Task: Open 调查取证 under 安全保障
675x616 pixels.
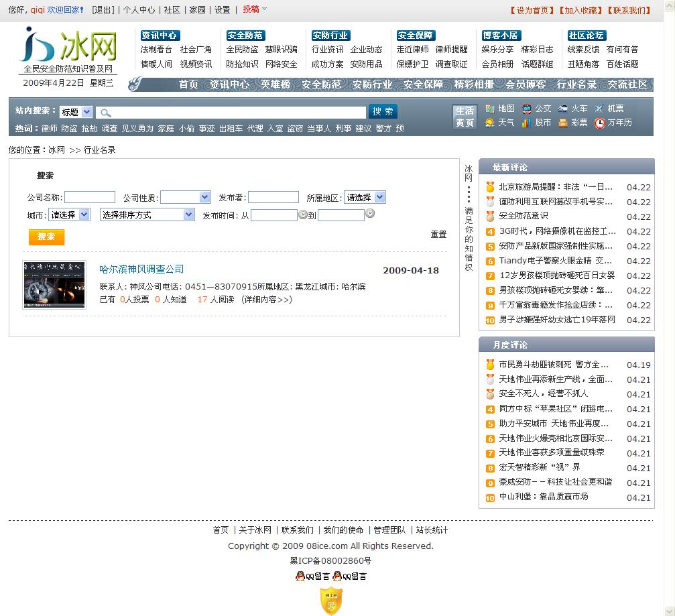Action: [x=452, y=64]
